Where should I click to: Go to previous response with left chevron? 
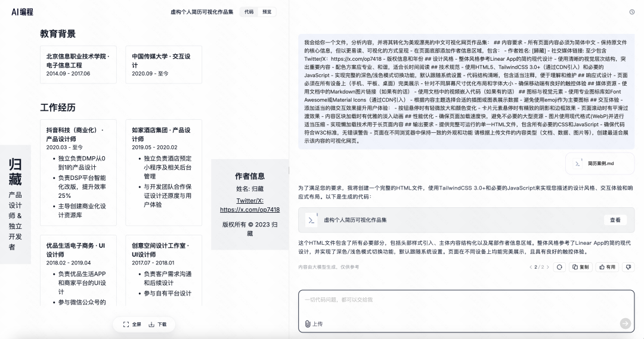[x=531, y=267]
